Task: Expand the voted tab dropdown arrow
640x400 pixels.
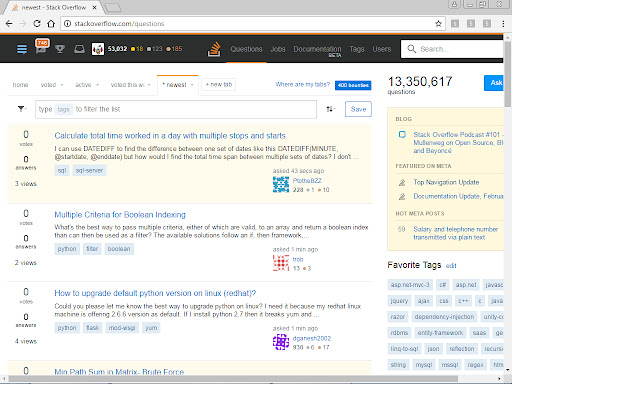Action: click(x=62, y=85)
